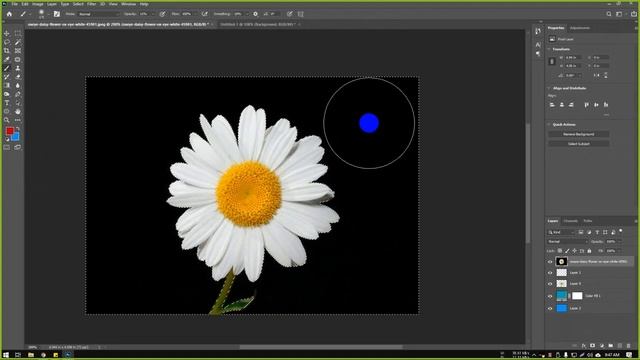Click the symmetry paint options icon
640x360 pixels.
300,14
